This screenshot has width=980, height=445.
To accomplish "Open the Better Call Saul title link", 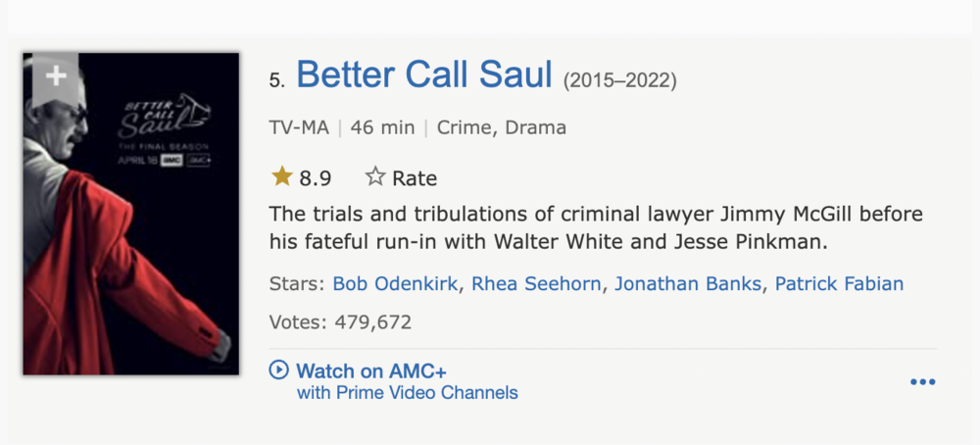I will tap(424, 74).
